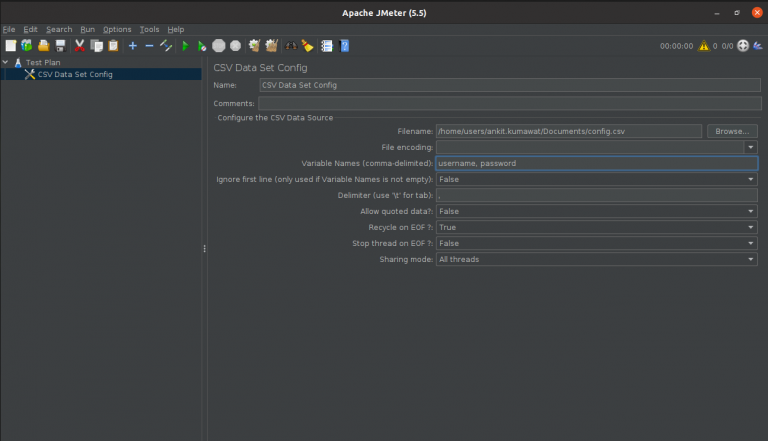
Task: Collapse all nodes with minus icon
Action: click(149, 46)
